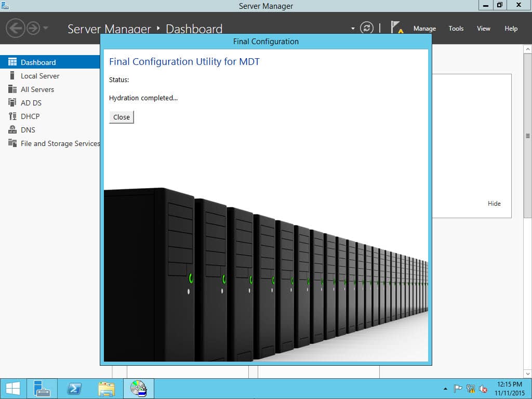Open the Manage menu
532x399 pixels.
424,29
